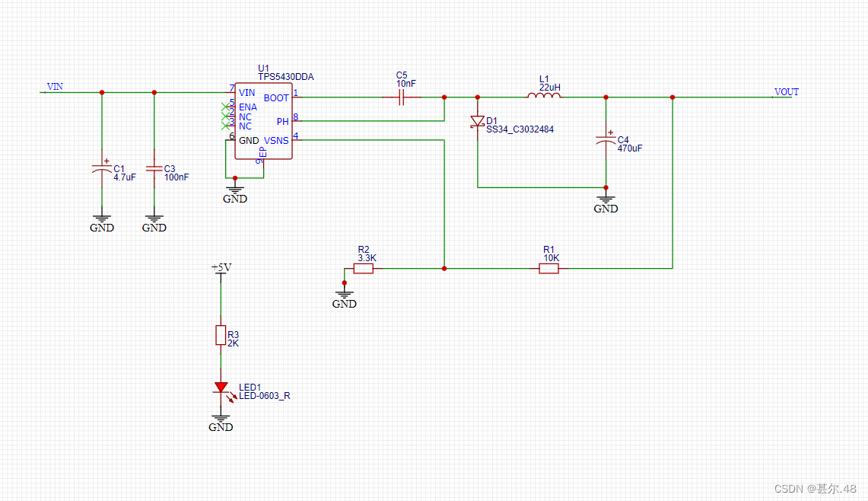Click the ENA pin label on U1
This screenshot has width=868, height=501.
click(248, 107)
